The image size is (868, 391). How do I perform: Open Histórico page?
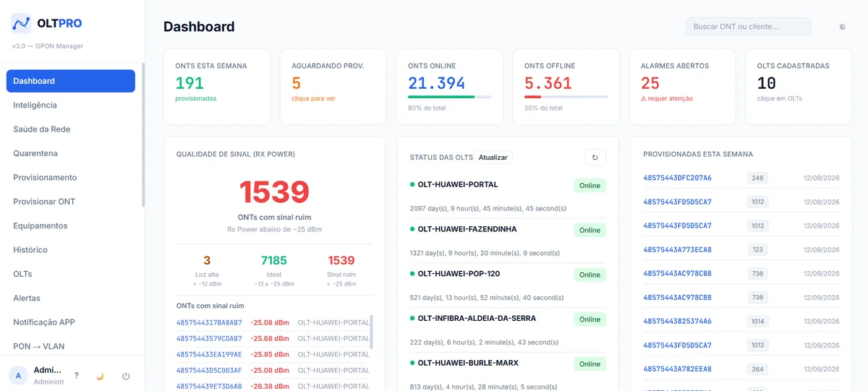71,250
